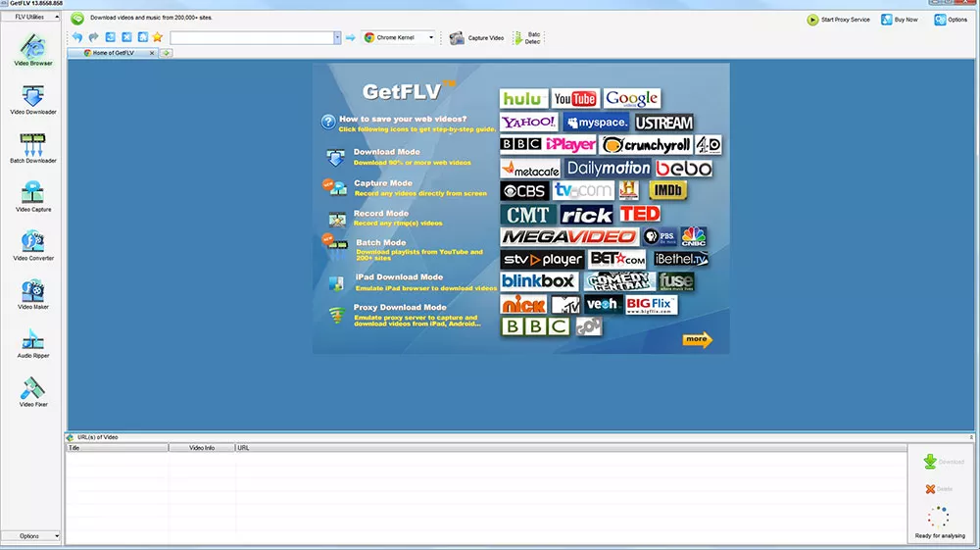
Task: Open the Video Browser tool
Action: 32,50
